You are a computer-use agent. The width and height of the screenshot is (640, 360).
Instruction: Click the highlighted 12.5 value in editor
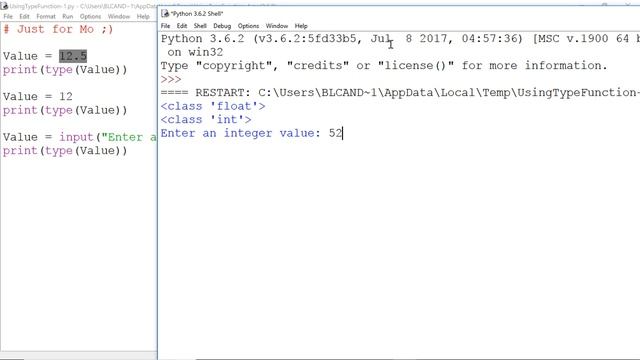pos(73,56)
